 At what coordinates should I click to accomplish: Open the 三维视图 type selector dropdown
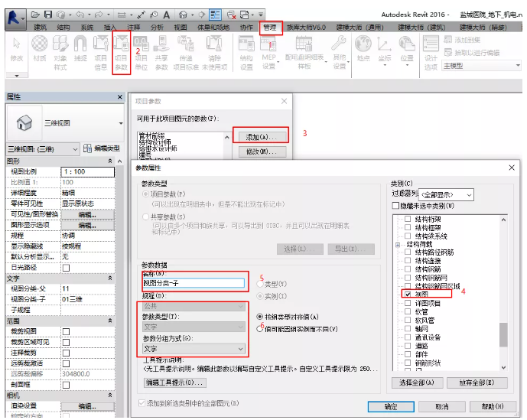click(66, 123)
